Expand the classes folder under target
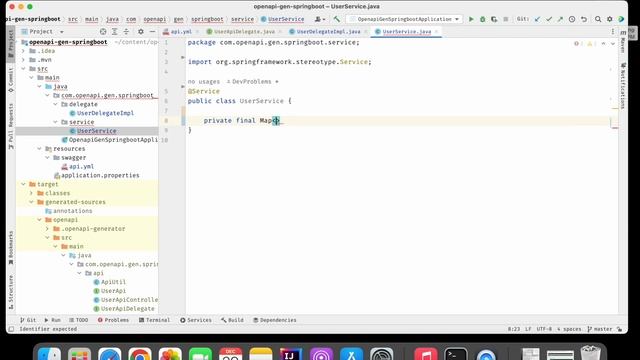The width and height of the screenshot is (640, 360). [x=31, y=193]
